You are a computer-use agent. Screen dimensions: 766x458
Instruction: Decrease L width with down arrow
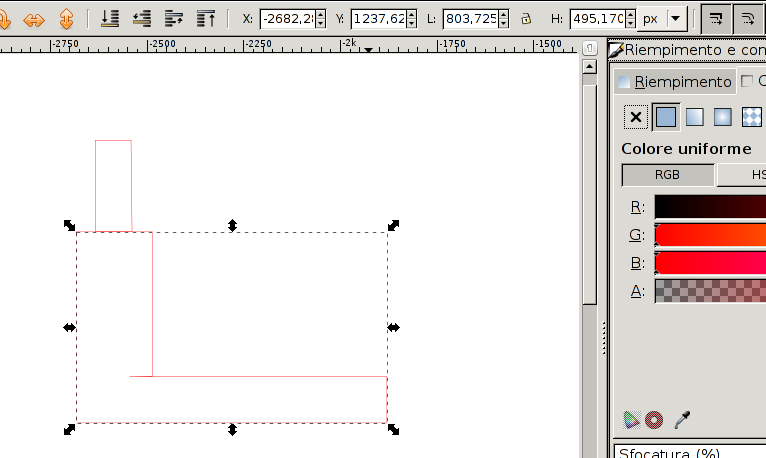pos(504,23)
